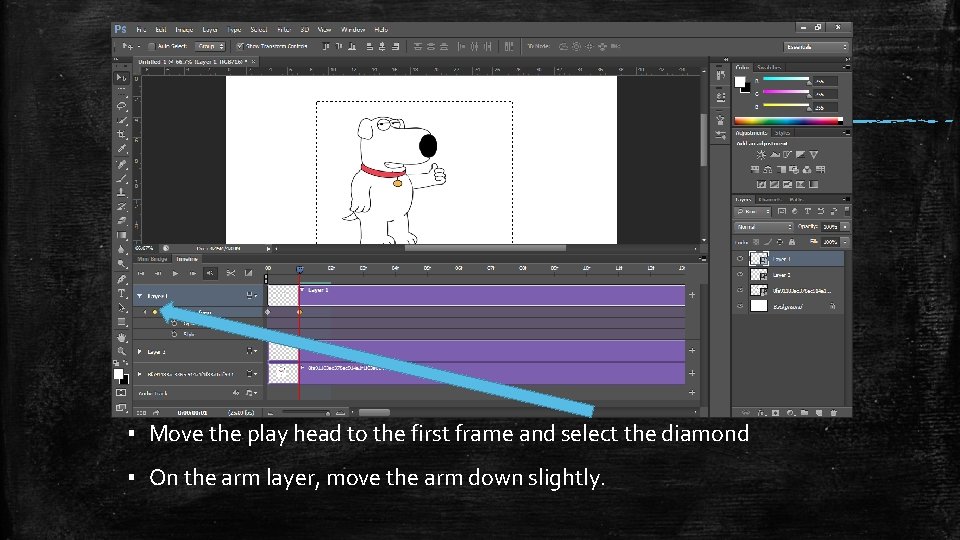Screen dimensions: 960x540
Task: Select the Move tool in the toolbox
Action: coord(121,78)
